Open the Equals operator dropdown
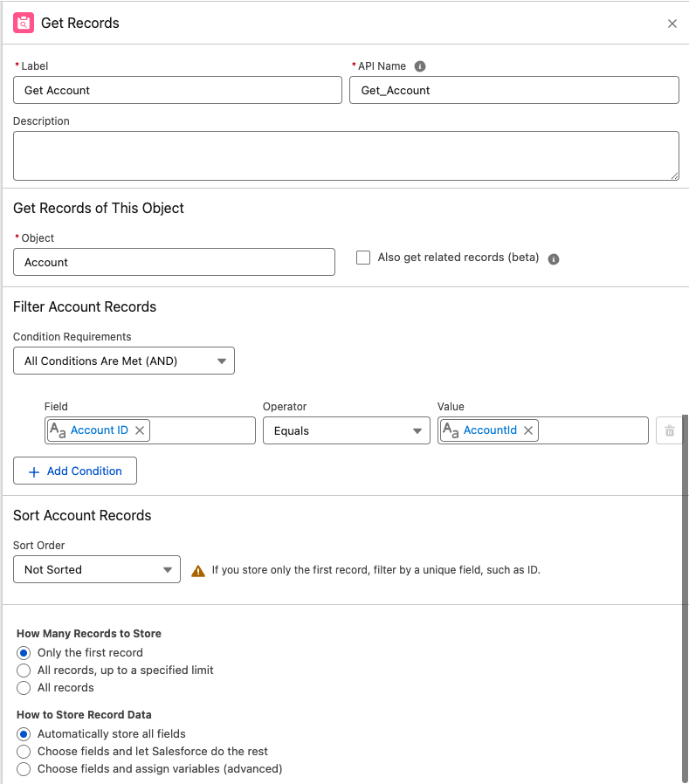 point(346,430)
